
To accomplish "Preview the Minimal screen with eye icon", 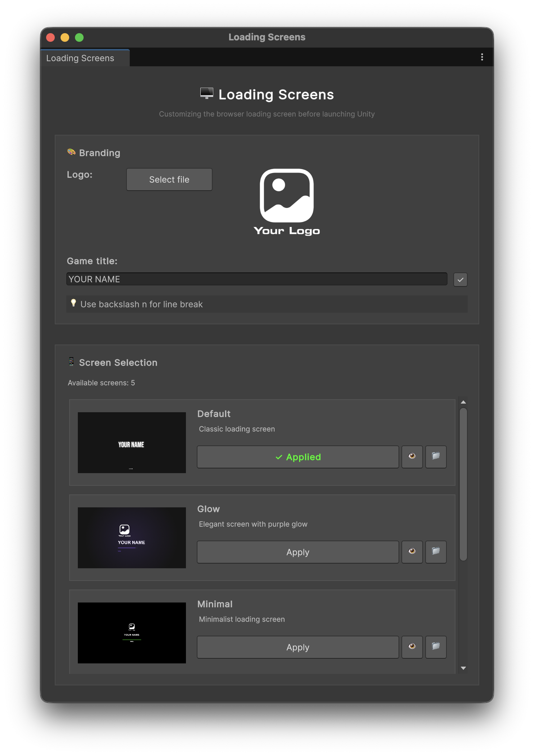I will click(x=412, y=647).
